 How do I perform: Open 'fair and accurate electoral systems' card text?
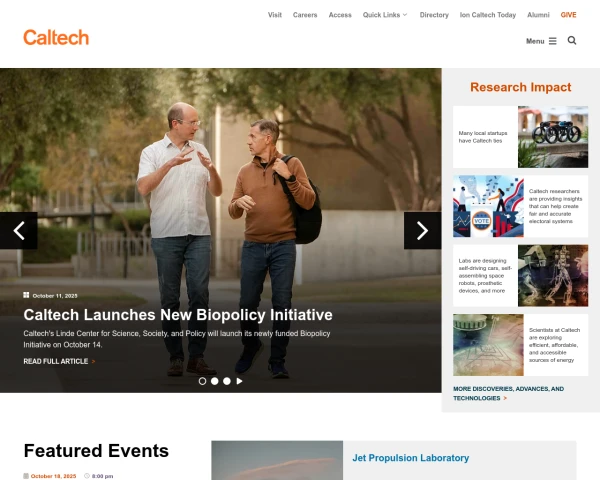(x=555, y=206)
